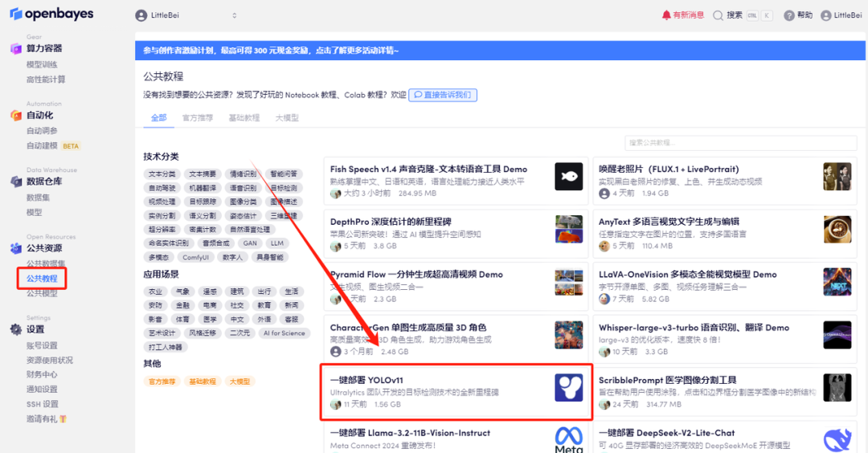868x453 pixels.
Task: Filter by the 打工人神器 tag
Action: tap(166, 347)
